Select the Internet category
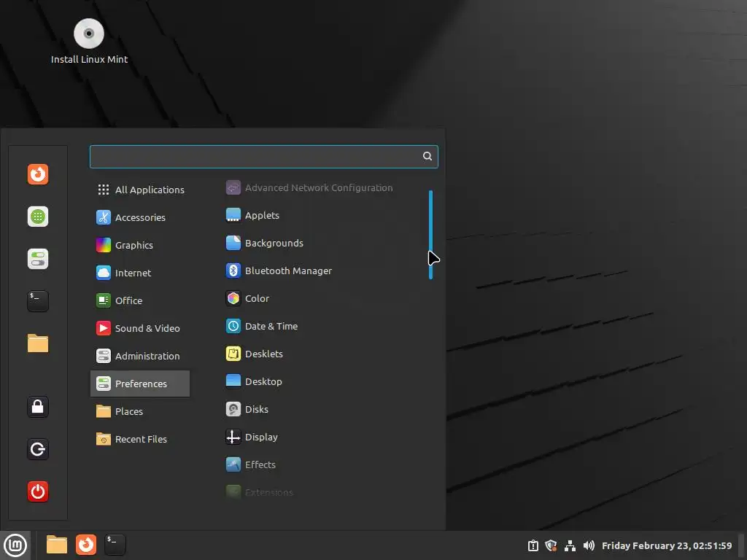This screenshot has height=560, width=747. pos(140,273)
